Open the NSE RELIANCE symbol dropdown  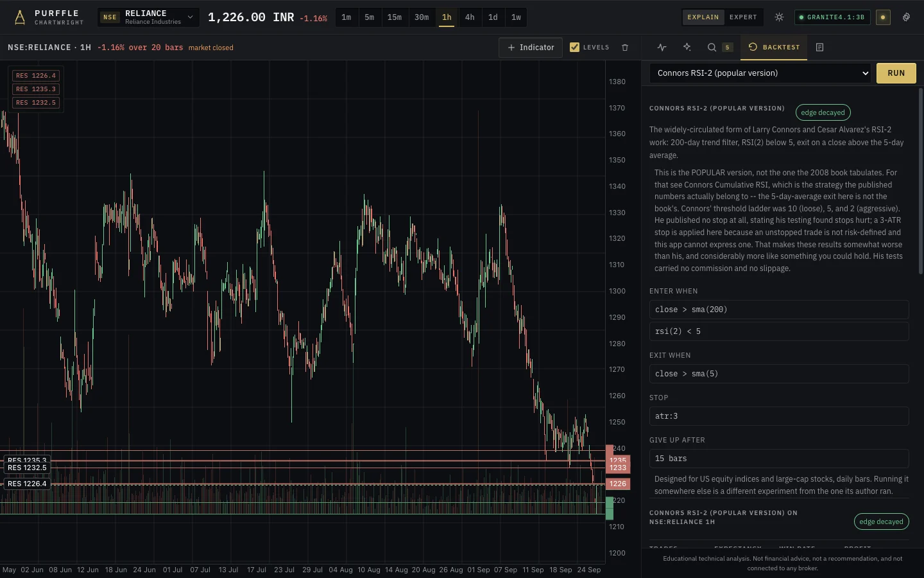point(148,17)
